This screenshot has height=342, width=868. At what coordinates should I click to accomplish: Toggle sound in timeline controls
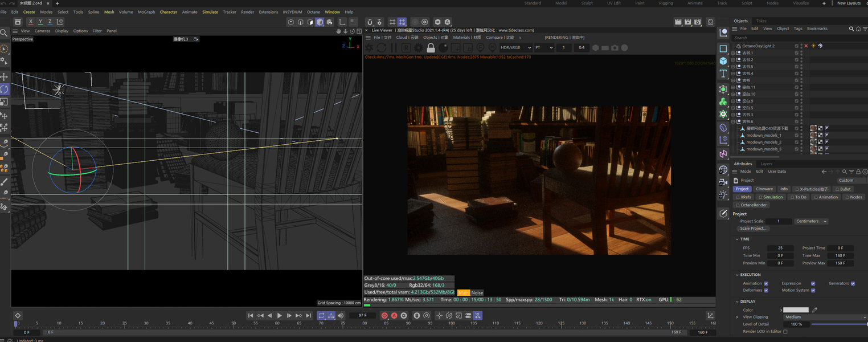[341, 315]
